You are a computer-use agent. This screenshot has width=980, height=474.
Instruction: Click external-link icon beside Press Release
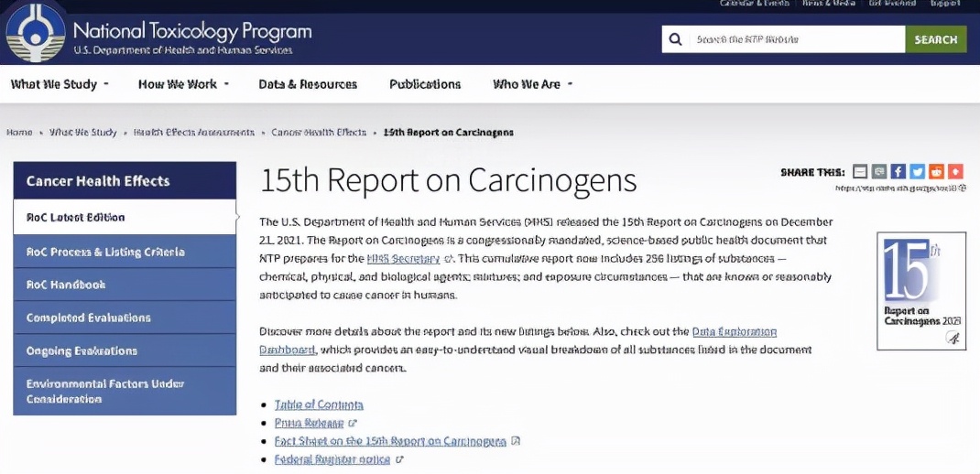pyautogui.click(x=354, y=424)
